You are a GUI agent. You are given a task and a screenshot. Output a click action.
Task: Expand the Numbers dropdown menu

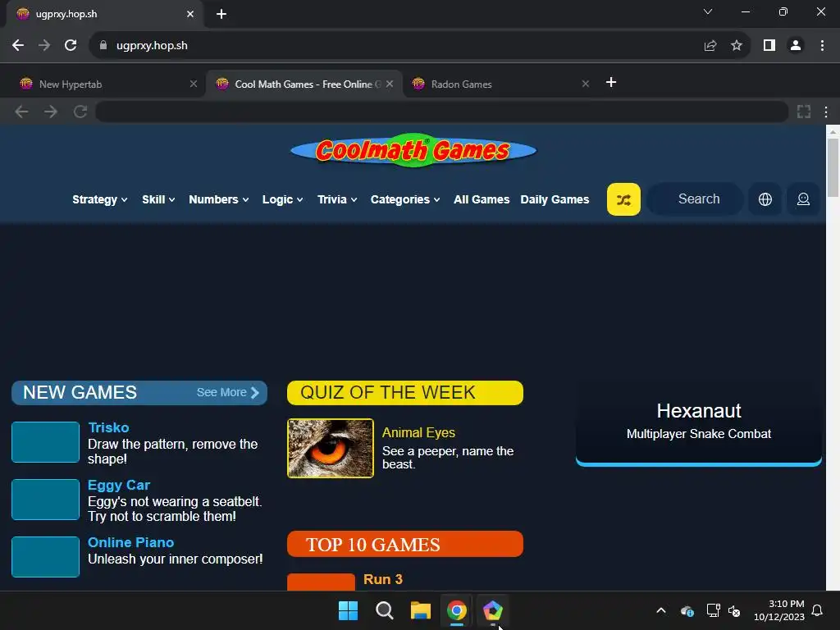tap(218, 199)
